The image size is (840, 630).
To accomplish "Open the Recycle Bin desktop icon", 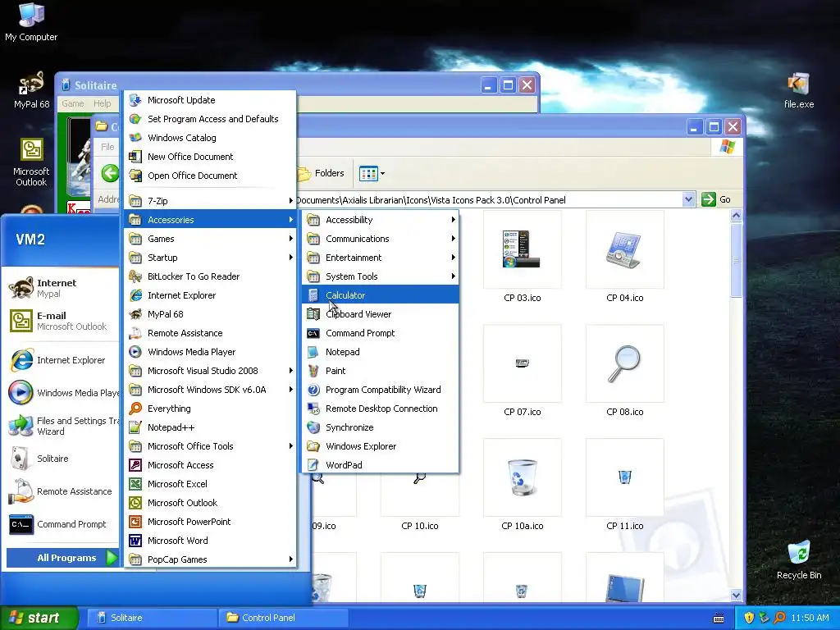I will [x=799, y=559].
